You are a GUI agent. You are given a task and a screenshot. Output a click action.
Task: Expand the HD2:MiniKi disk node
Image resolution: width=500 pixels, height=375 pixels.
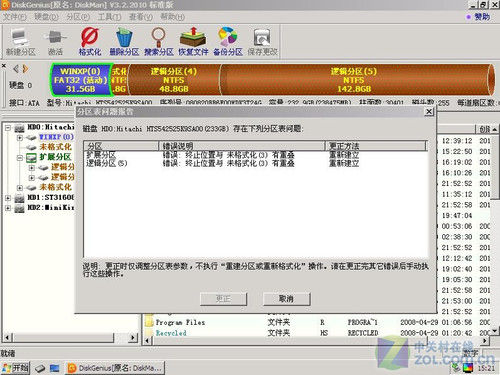point(8,208)
